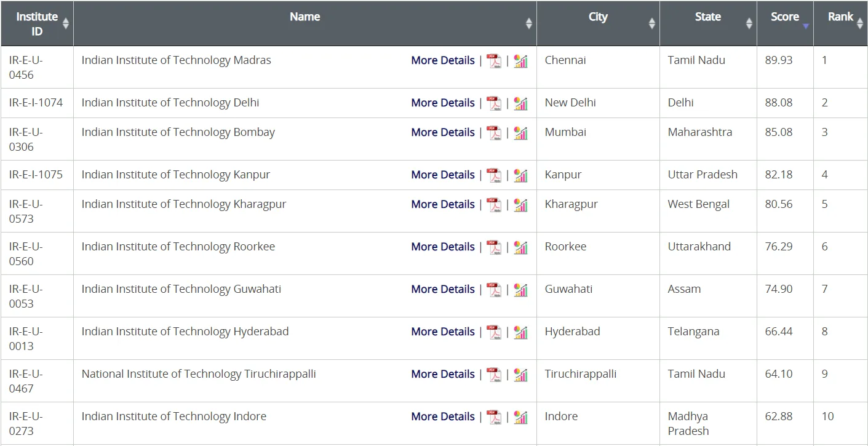This screenshot has width=868, height=446.
Task: Open the chart icon for IIT Madras
Action: (x=520, y=61)
